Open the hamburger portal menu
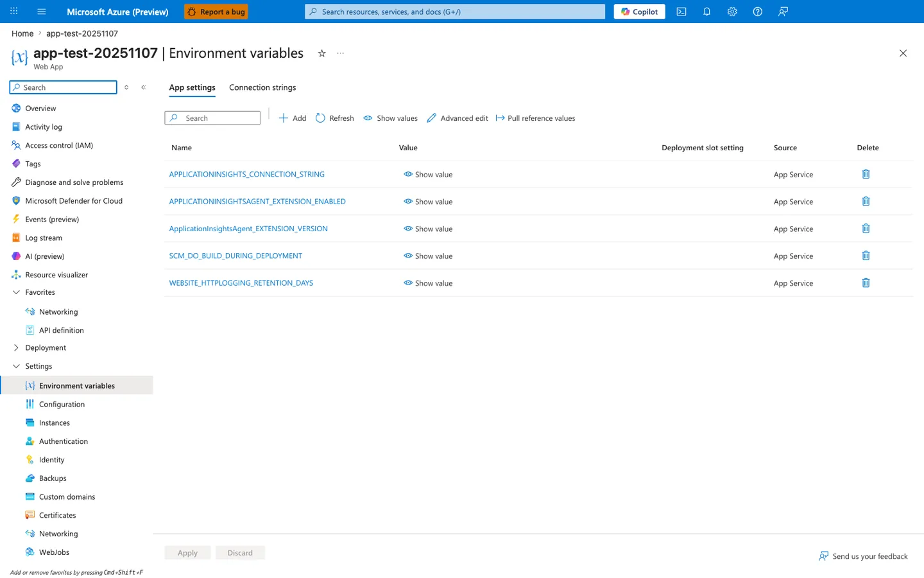Screen dimensions: 924x578 coord(42,12)
